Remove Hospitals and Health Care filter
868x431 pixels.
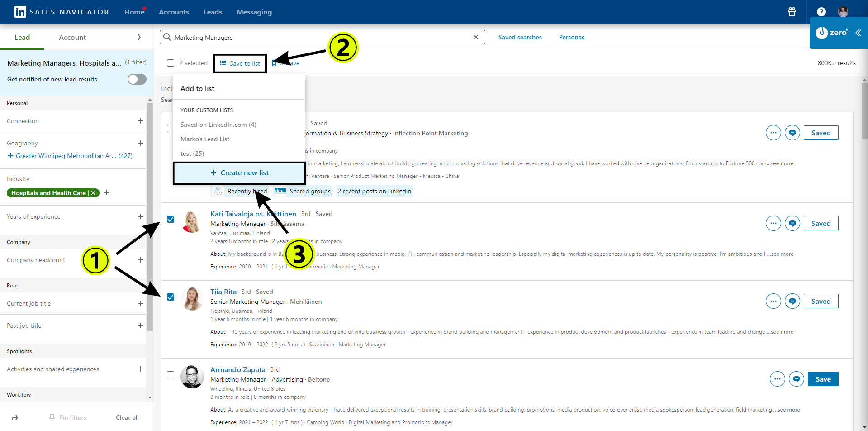click(93, 193)
